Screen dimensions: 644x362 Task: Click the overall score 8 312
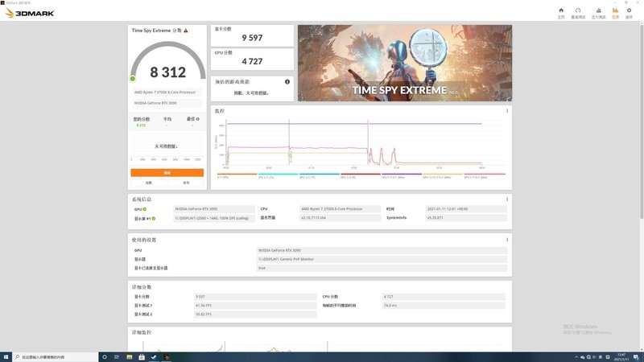[x=168, y=72]
